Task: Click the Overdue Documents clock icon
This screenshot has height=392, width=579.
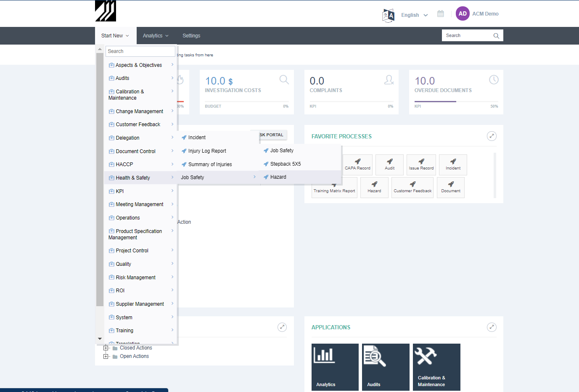Action: [x=494, y=79]
